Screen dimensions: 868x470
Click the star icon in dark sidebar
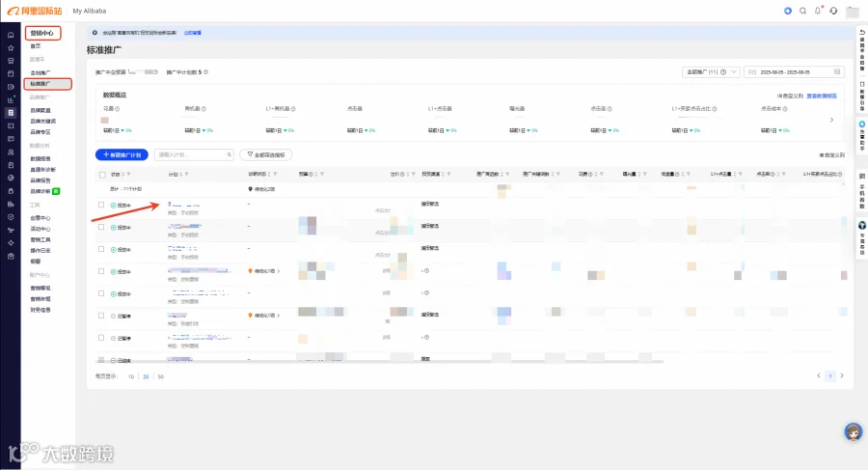pyautogui.click(x=11, y=47)
